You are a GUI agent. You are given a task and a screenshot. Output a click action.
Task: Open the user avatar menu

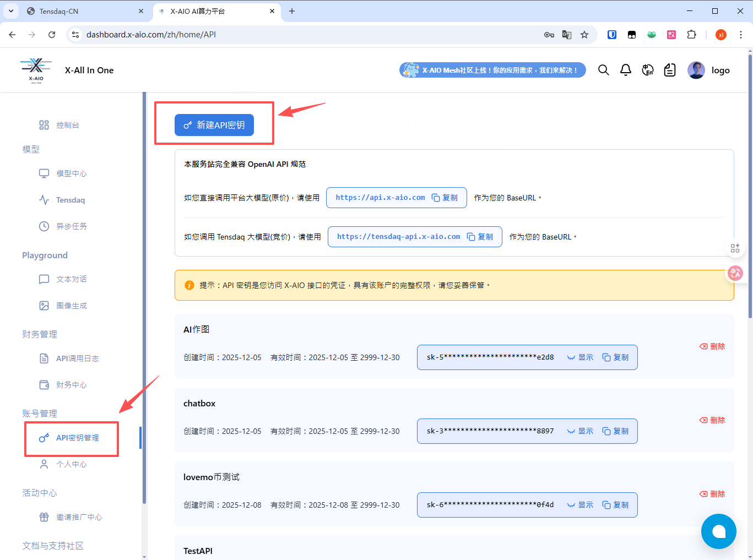point(696,70)
